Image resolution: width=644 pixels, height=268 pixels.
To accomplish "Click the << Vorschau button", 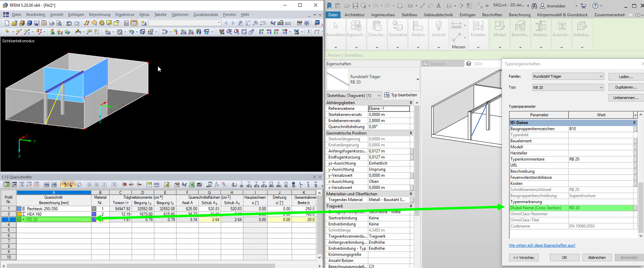I will click(x=524, y=258).
